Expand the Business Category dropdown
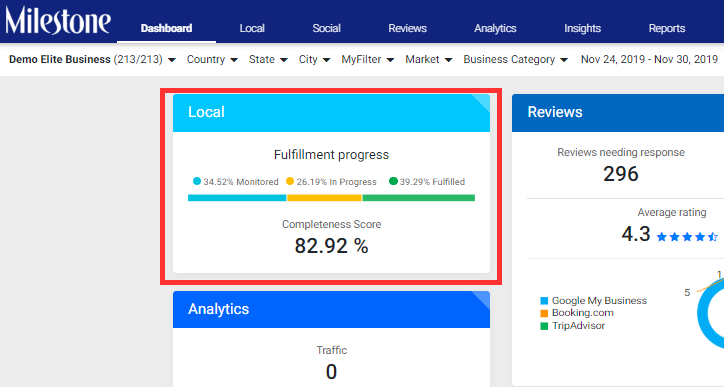The width and height of the screenshot is (724, 387). click(515, 60)
